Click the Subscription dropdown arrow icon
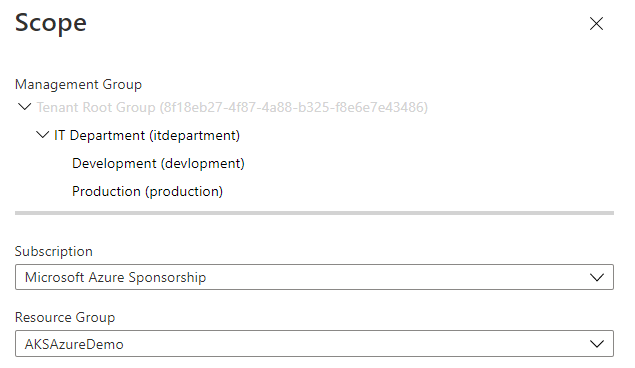 [597, 278]
